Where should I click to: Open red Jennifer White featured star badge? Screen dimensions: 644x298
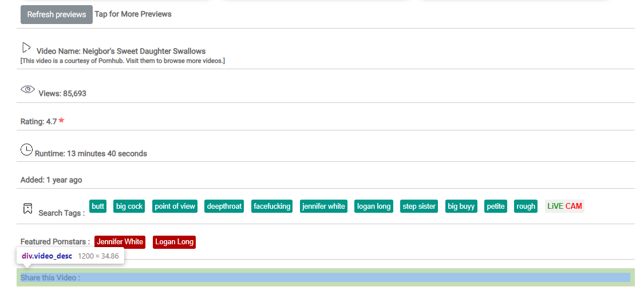[120, 242]
